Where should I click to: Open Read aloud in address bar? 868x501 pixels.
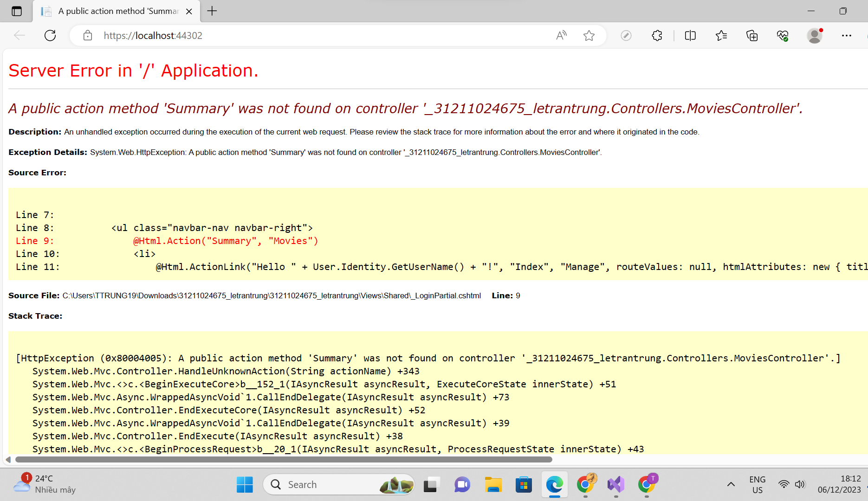pyautogui.click(x=561, y=36)
